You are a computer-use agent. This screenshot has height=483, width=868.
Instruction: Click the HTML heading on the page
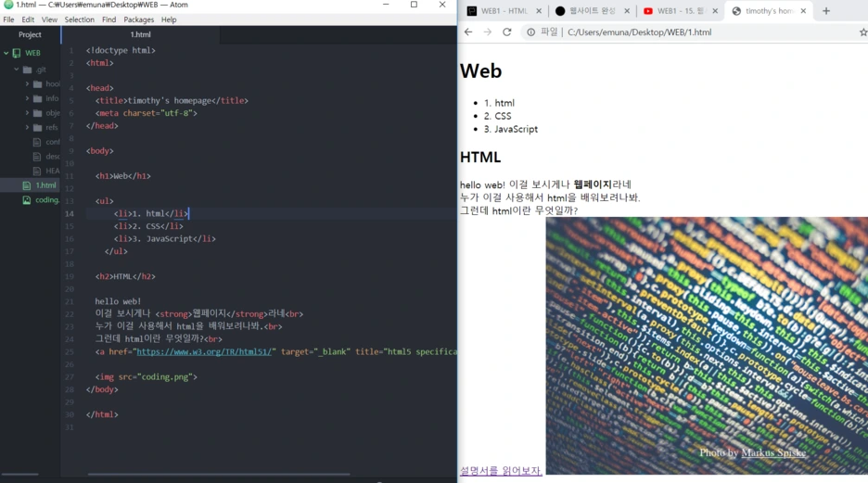(x=480, y=157)
